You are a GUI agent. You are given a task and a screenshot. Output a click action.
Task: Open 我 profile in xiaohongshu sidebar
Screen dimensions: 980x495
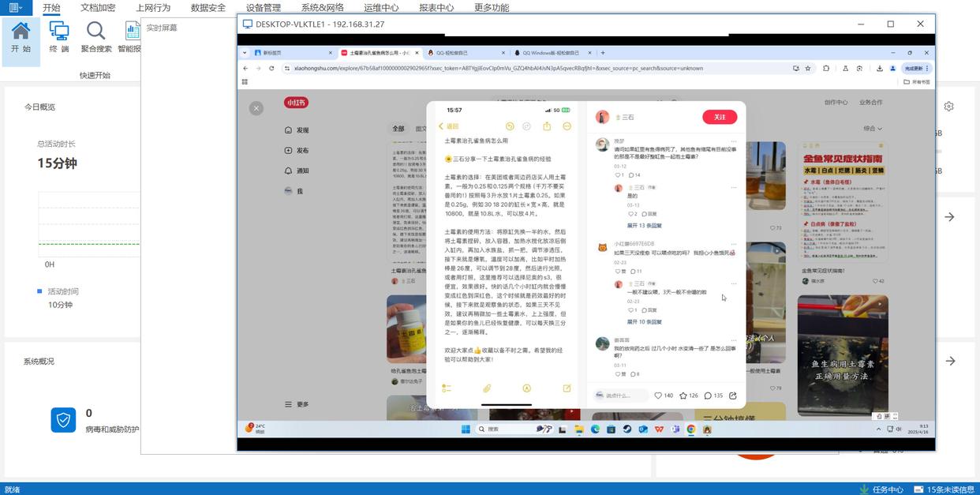point(293,191)
